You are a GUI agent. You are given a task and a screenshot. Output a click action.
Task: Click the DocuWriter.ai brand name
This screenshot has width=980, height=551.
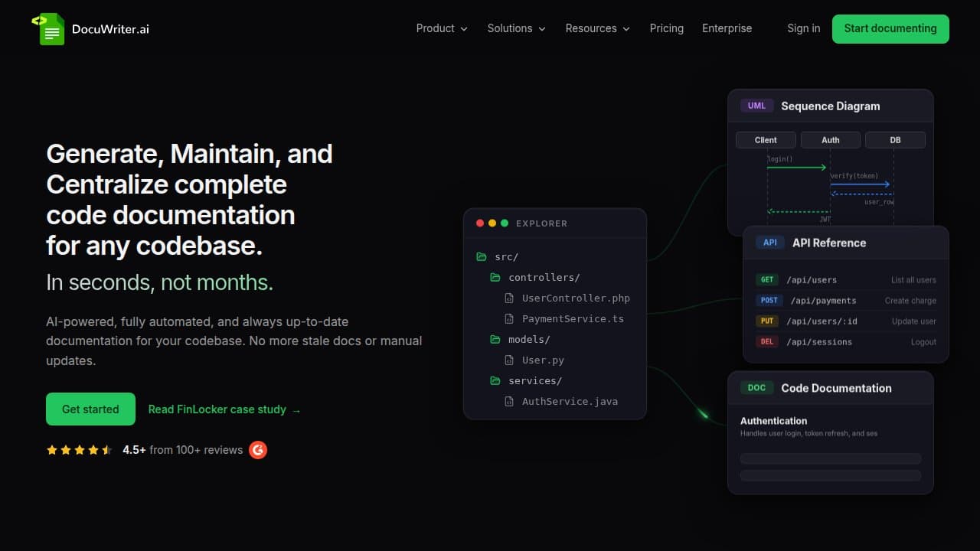(110, 29)
